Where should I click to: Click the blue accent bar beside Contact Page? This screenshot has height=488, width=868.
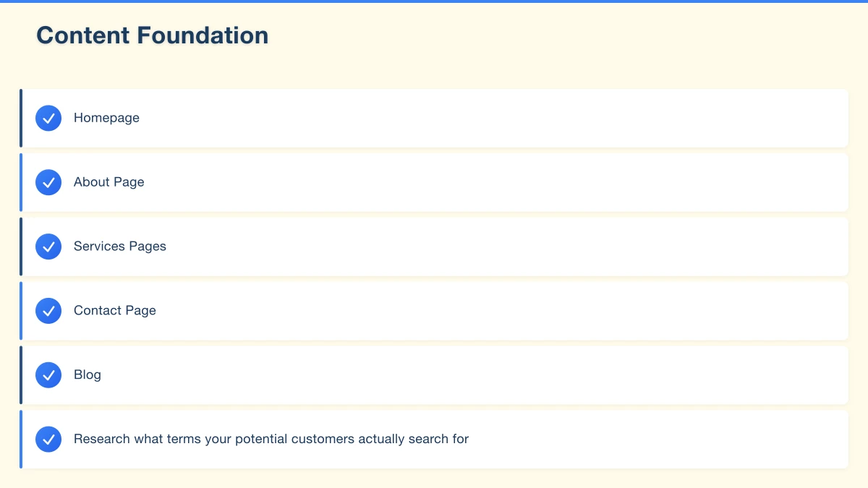click(x=21, y=311)
